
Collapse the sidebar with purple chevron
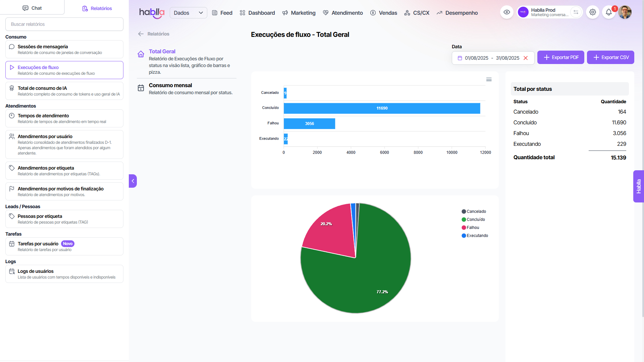133,181
